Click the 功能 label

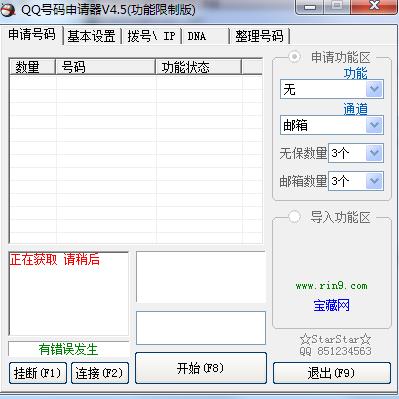(355, 73)
